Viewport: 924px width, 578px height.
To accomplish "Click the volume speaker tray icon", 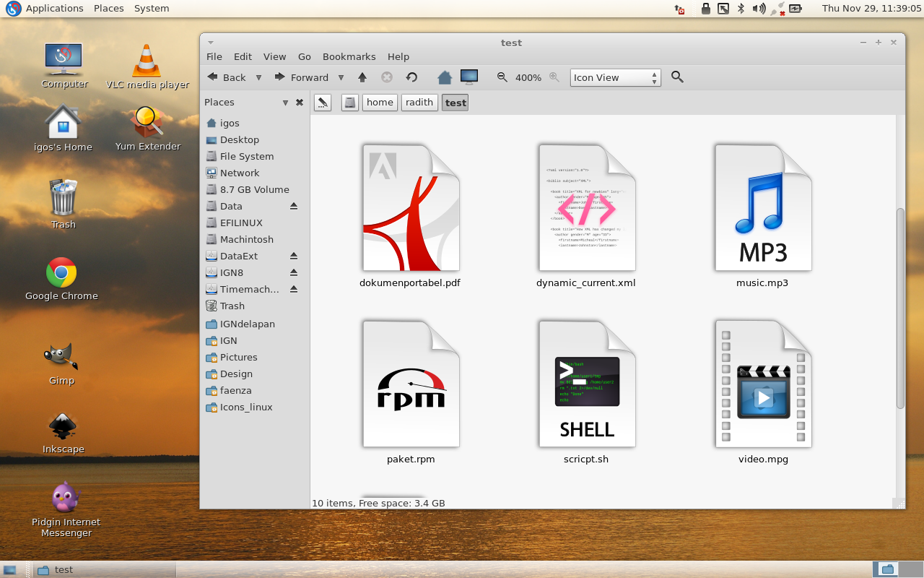I will coord(759,9).
